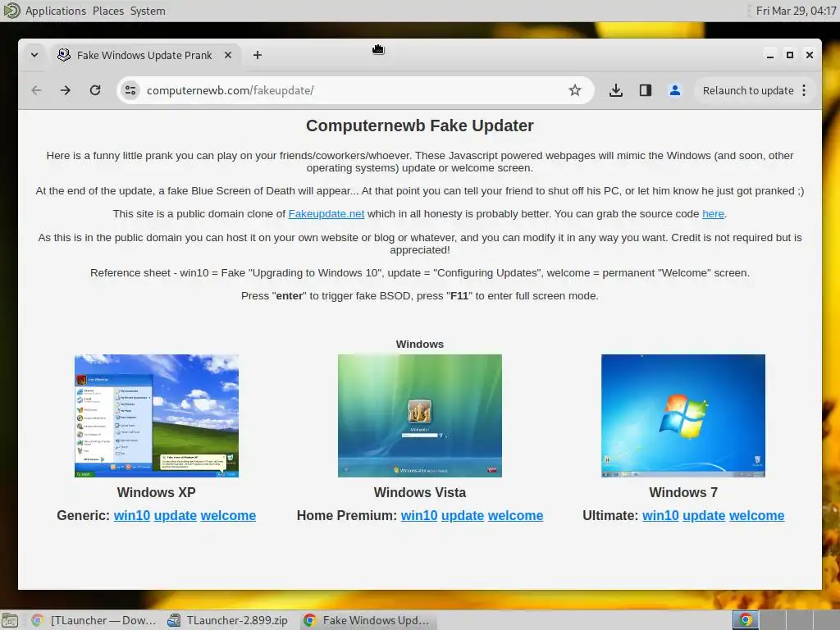The height and width of the screenshot is (630, 840).
Task: Select the Fake Windows Update Prank tab
Action: [x=144, y=55]
